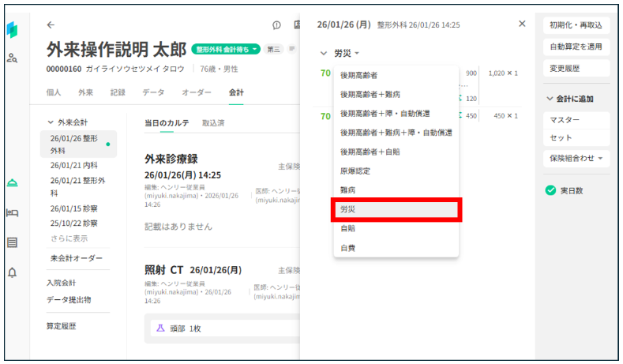Switch to the 取込済 tab

point(213,123)
